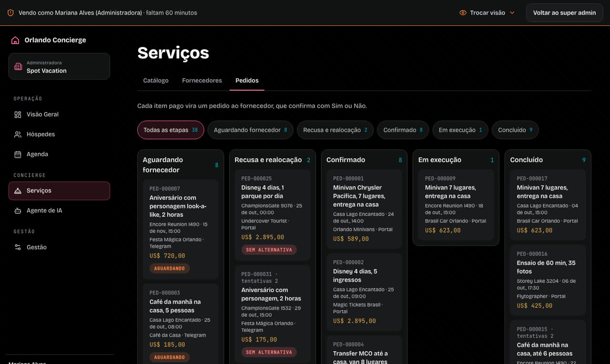Viewport: 610px width, 364px height.
Task: Filter by Recusa e realocação stage
Action: point(335,130)
